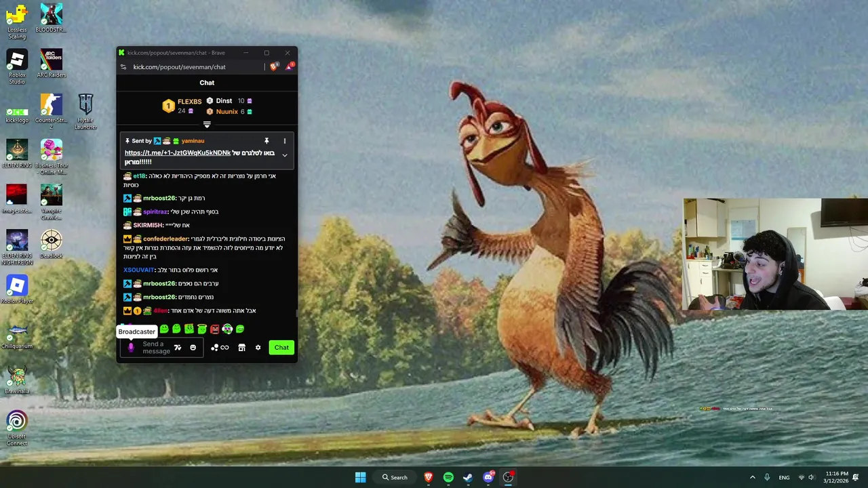Unpin the pinned chat message

click(267, 141)
